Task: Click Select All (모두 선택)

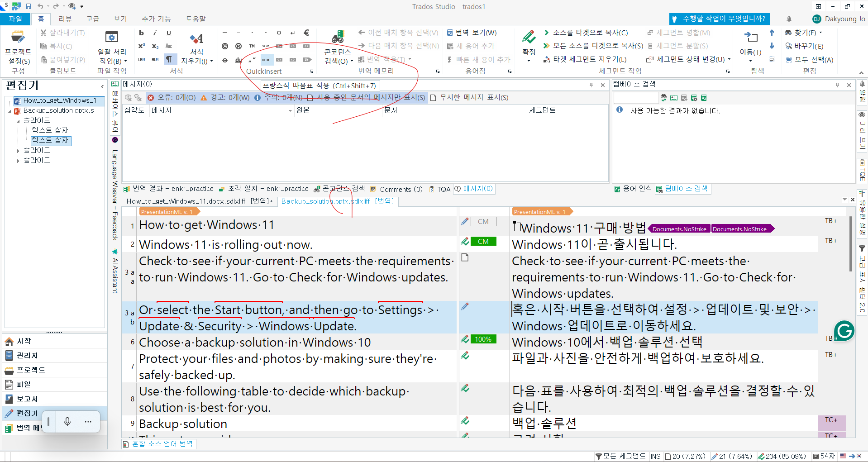Action: [809, 60]
